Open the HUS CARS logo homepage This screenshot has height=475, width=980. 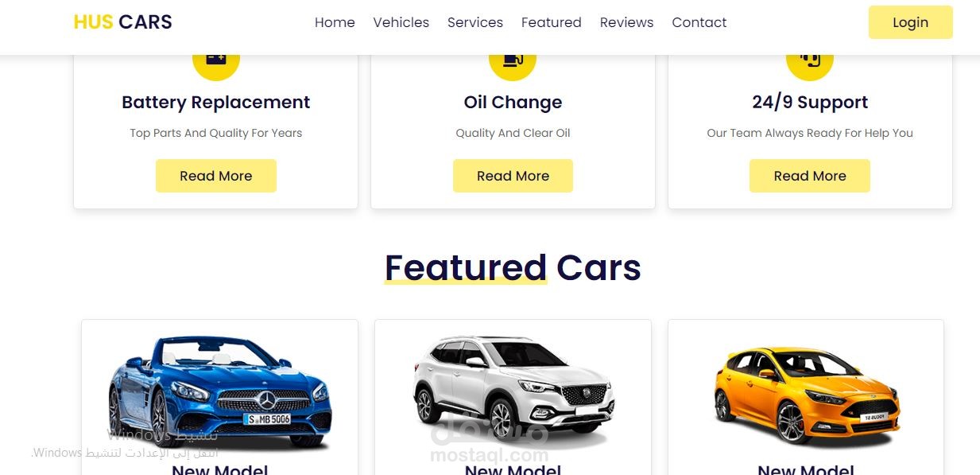tap(122, 22)
